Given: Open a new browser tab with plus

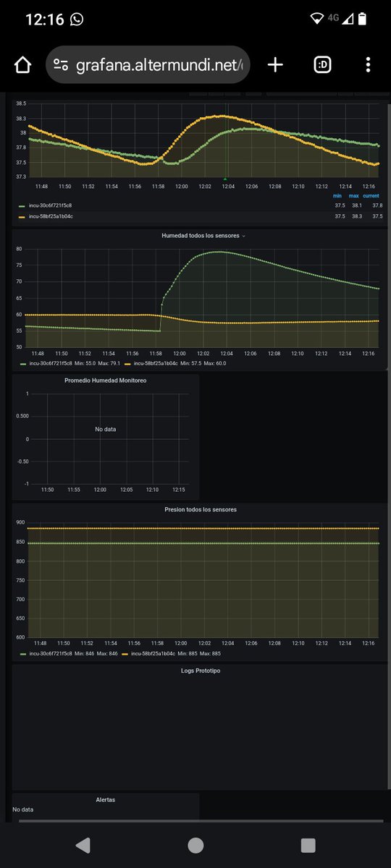Looking at the screenshot, I should click(275, 65).
